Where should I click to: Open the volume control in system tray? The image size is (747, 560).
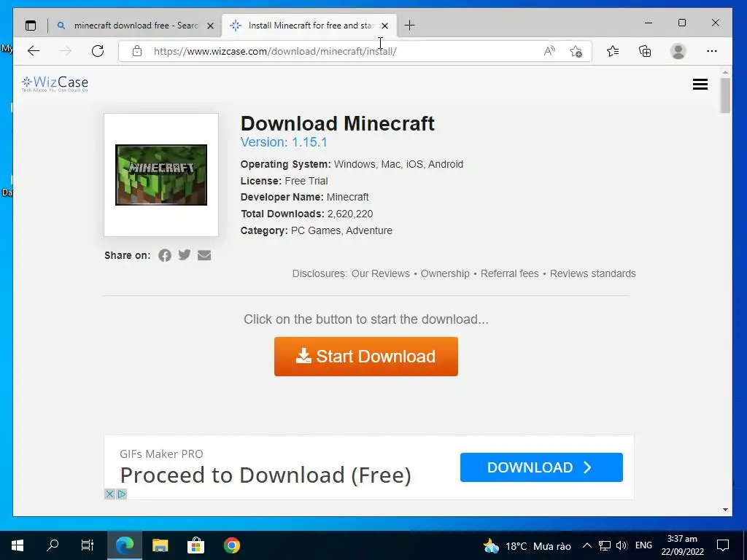coord(622,545)
